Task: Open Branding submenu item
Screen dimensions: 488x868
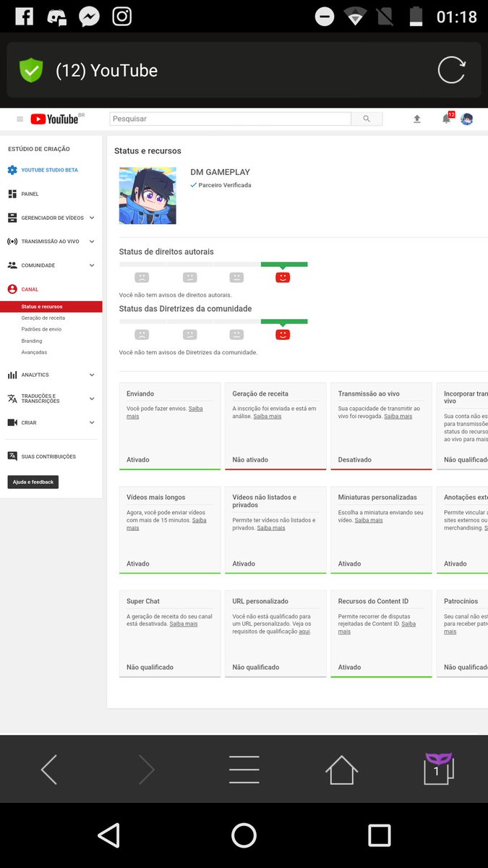Action: click(x=32, y=341)
